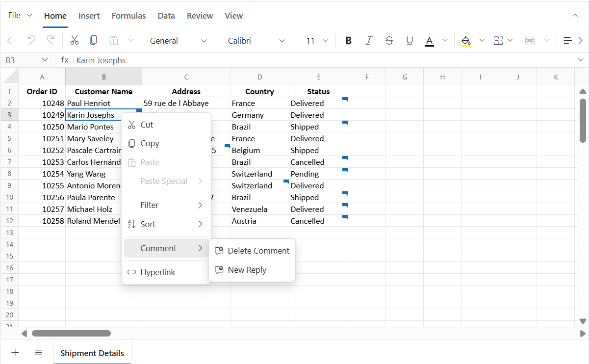This screenshot has height=364, width=589.
Task: Open the font color picker dropdown
Action: [x=445, y=41]
